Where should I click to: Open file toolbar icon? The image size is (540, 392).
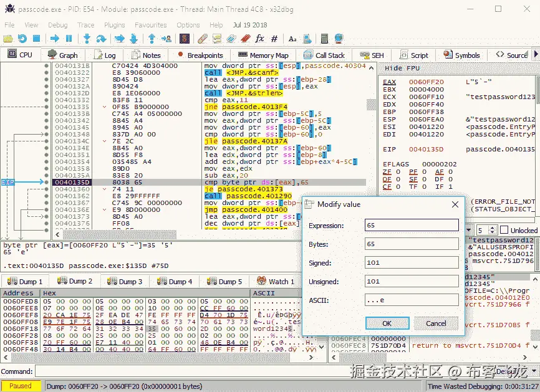pos(8,39)
